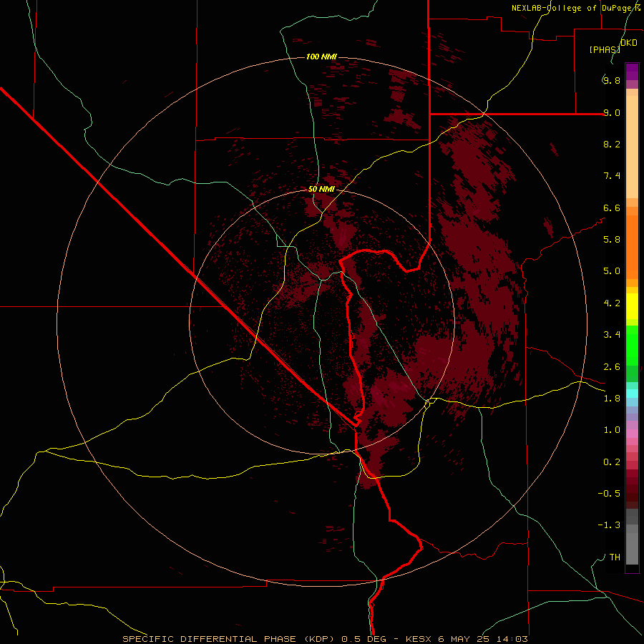Click the 6.6 legend value

[x=612, y=208]
